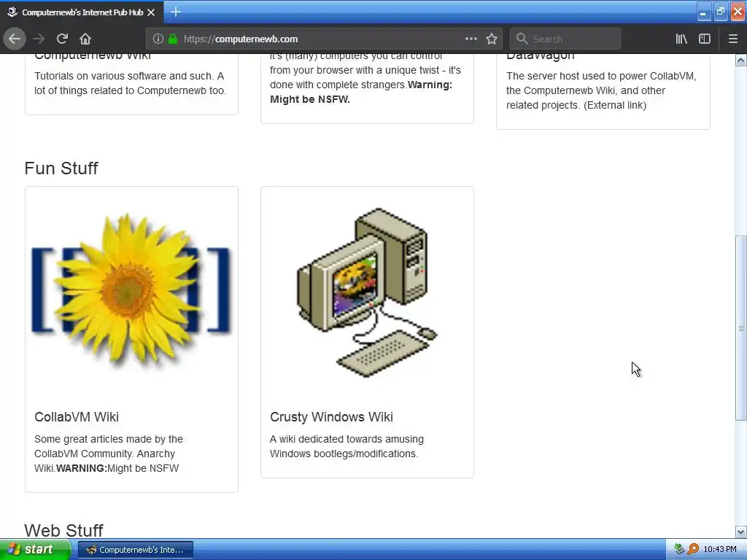The width and height of the screenshot is (747, 560).
Task: Click the 'Web Stuff' section heading
Action: 63,529
